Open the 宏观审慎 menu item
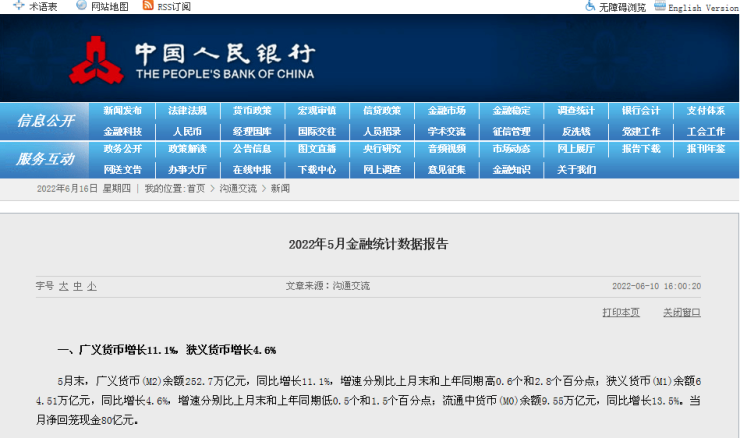Viewport: 740px width, 438px height. pyautogui.click(x=317, y=110)
